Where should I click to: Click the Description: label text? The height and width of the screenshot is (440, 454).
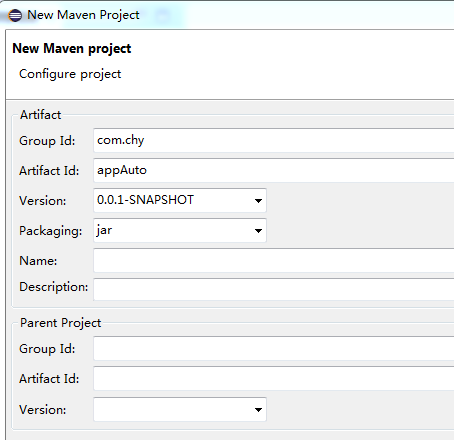pyautogui.click(x=54, y=287)
